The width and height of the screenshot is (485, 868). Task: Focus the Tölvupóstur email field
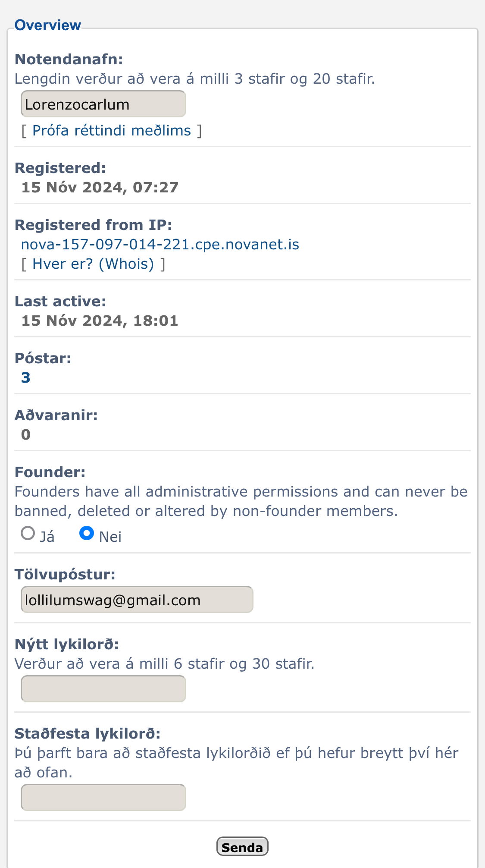137,600
